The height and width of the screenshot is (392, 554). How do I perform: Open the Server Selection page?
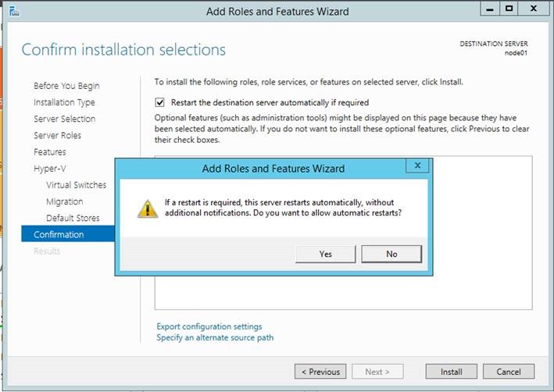point(64,119)
